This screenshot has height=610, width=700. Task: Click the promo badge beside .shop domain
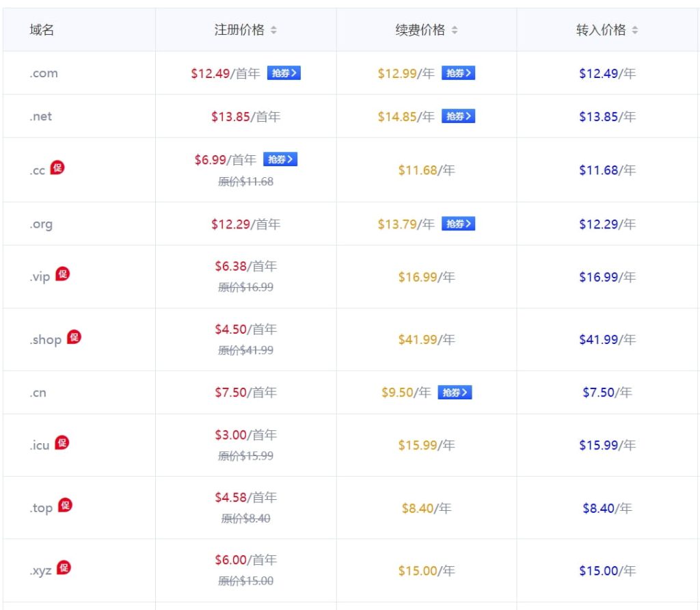click(x=74, y=336)
